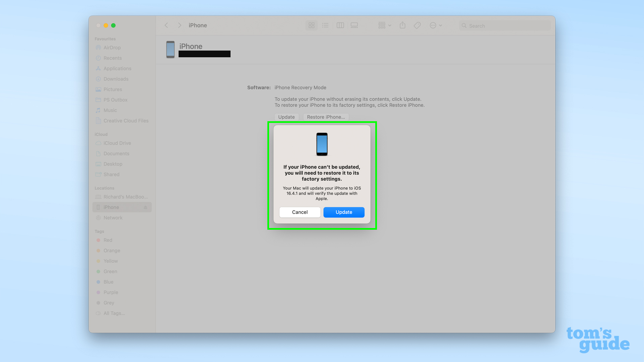Click the share icon in Finder toolbar
The width and height of the screenshot is (644, 362).
tap(402, 25)
